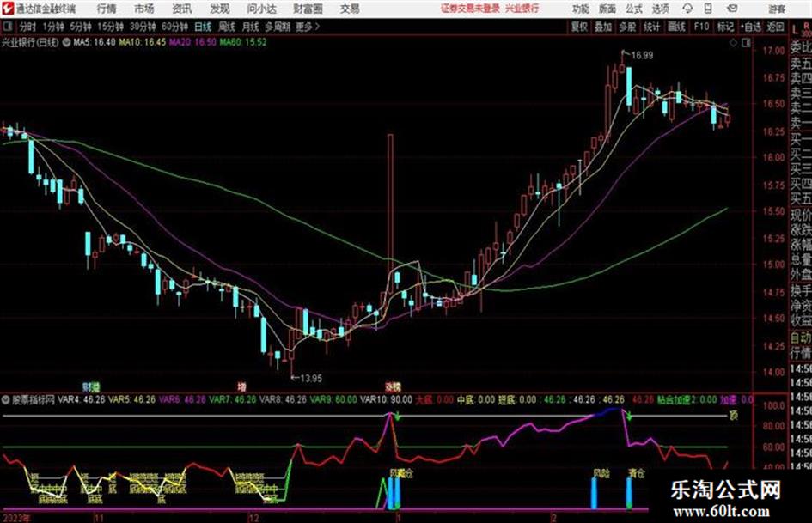Select the 多周期 tab

coord(278,27)
